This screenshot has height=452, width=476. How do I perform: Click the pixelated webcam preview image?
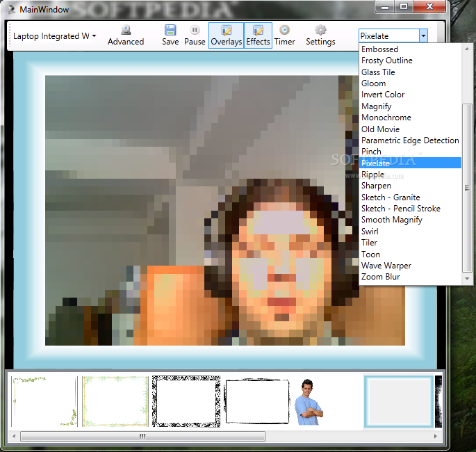coord(225,210)
